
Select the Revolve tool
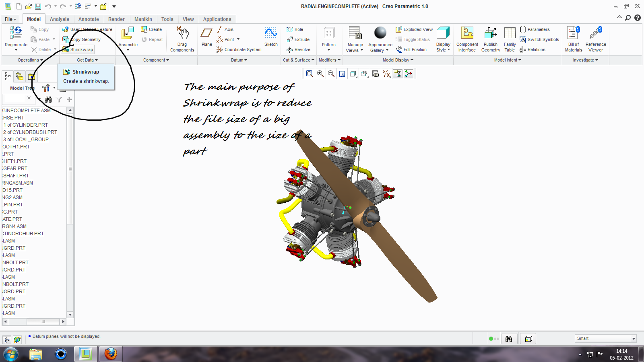pyautogui.click(x=299, y=49)
